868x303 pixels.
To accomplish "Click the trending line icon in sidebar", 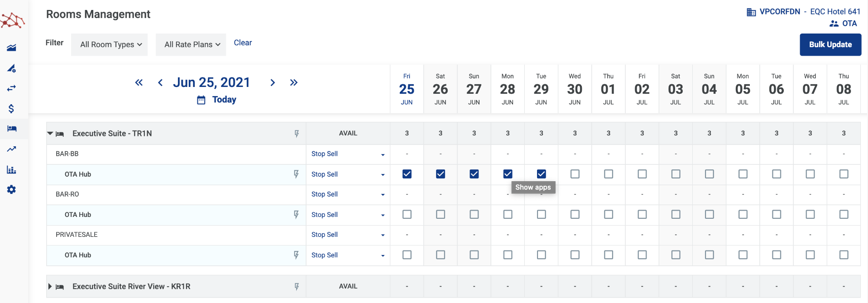I will coord(11,149).
